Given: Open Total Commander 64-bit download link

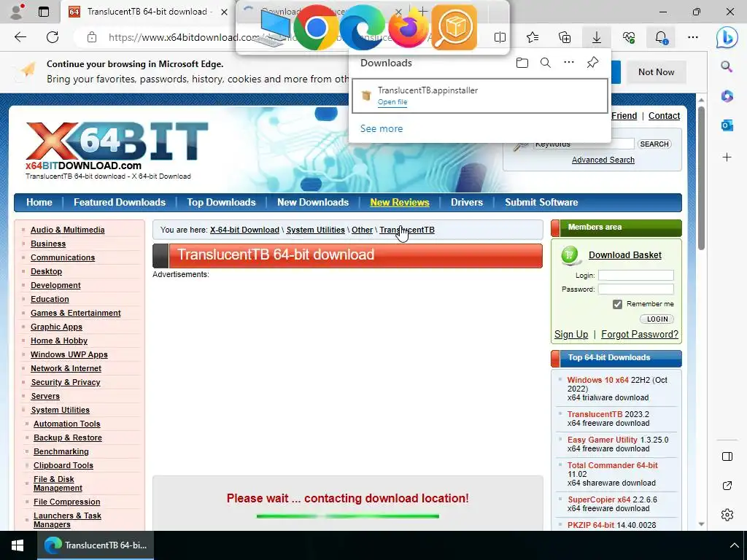Looking at the screenshot, I should pyautogui.click(x=612, y=465).
